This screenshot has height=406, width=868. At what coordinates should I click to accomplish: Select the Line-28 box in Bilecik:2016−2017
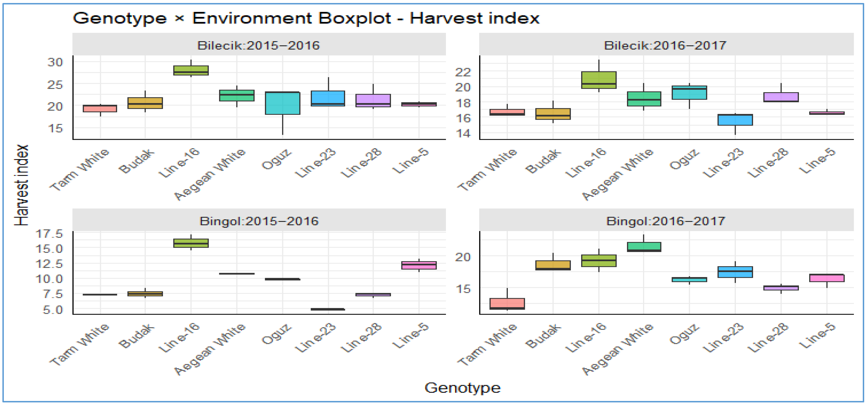point(781,97)
